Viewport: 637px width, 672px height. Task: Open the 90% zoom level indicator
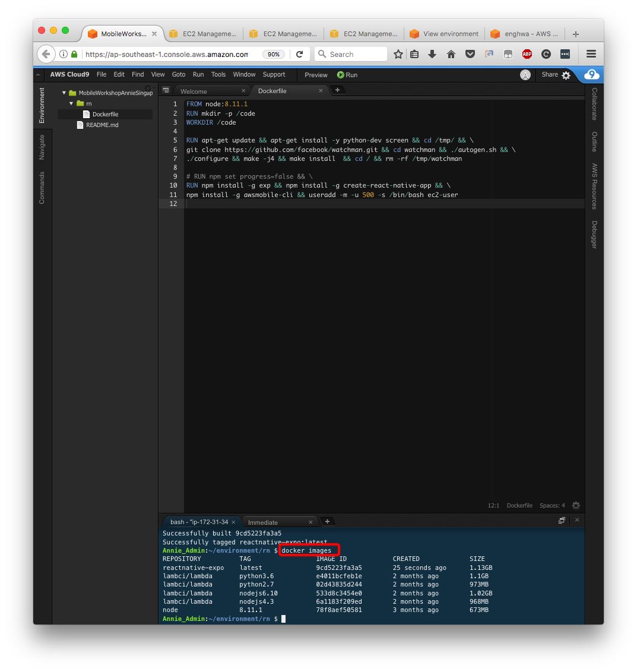(273, 55)
